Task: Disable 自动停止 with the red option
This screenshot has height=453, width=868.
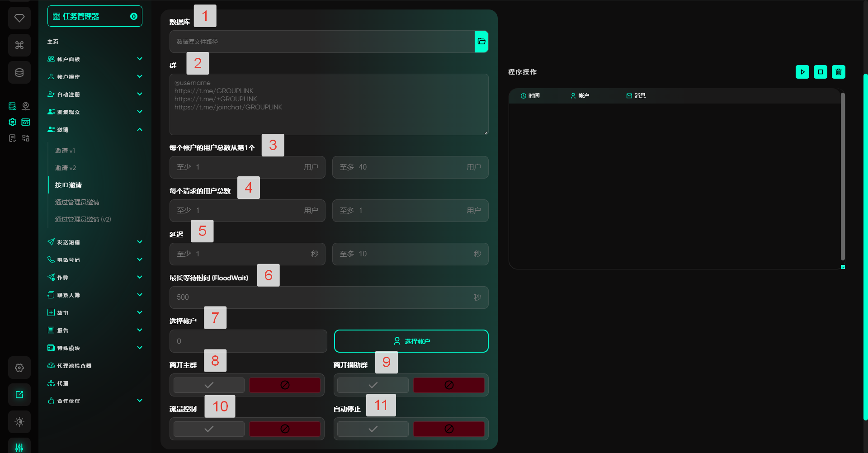Action: [448, 429]
